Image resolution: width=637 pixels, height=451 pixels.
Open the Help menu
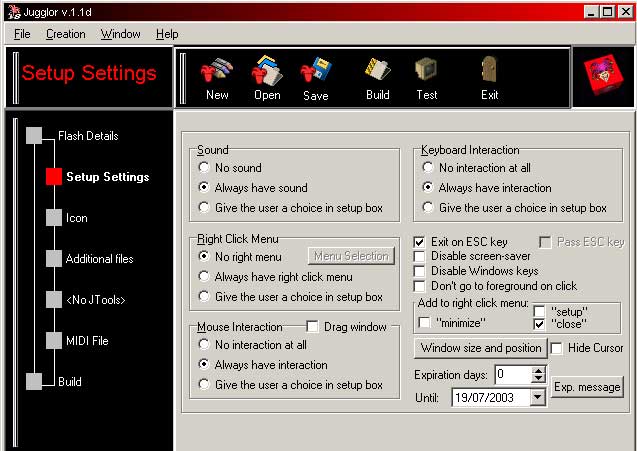click(167, 34)
